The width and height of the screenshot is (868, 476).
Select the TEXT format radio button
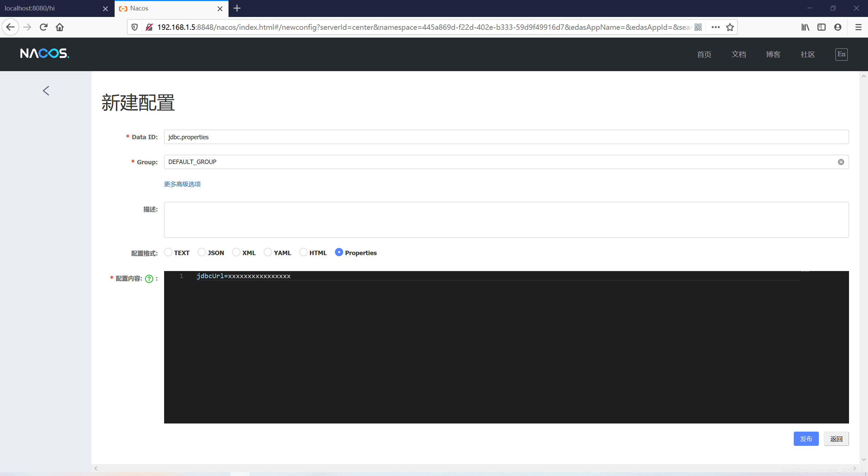(x=168, y=252)
